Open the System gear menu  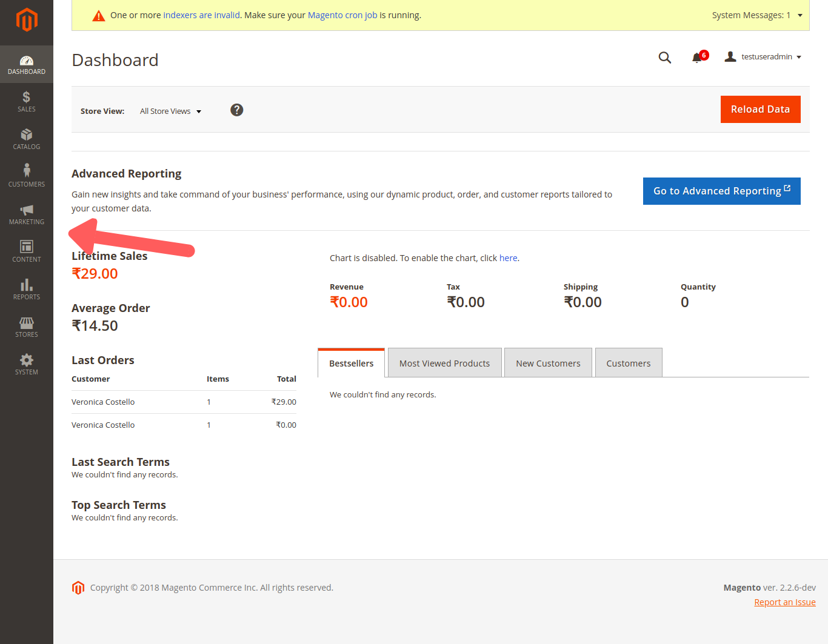click(x=27, y=364)
